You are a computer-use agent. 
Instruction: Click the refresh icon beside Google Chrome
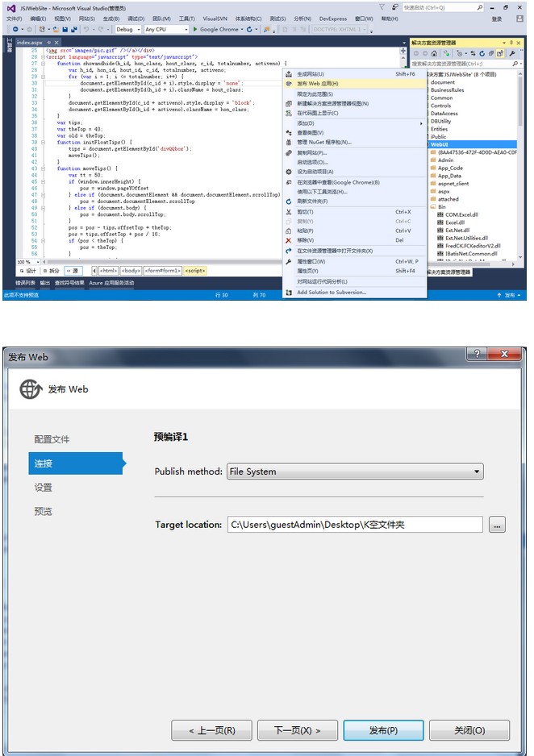click(x=249, y=29)
